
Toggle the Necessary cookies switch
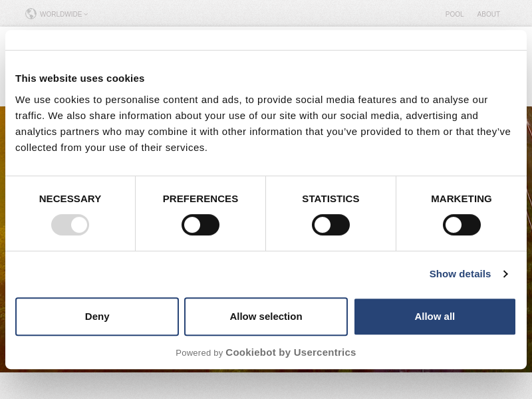point(70,225)
